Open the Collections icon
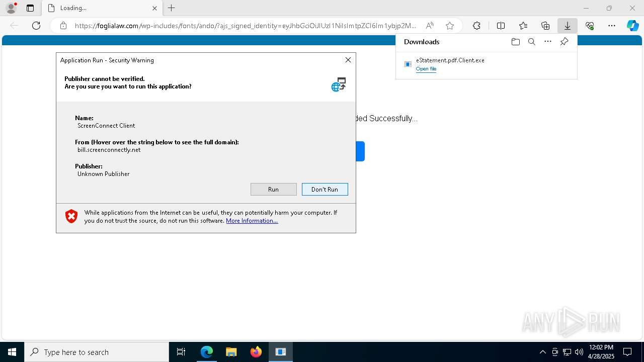 point(545,26)
